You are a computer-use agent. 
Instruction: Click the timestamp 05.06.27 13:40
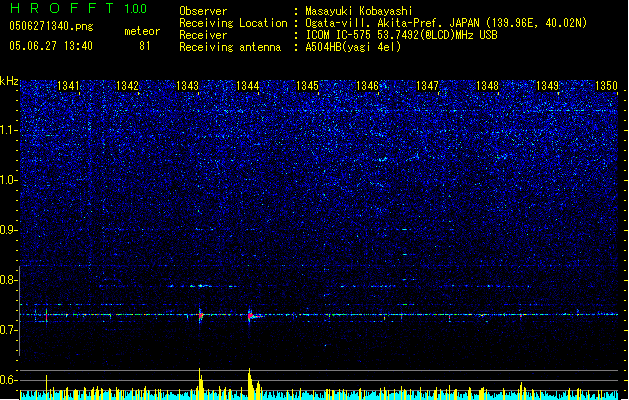tap(51, 46)
